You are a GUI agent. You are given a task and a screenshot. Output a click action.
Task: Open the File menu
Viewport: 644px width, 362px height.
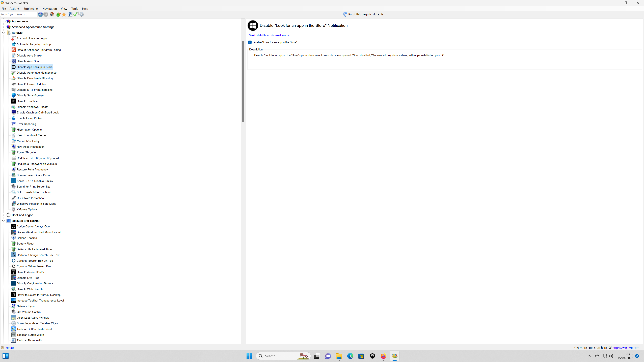[x=4, y=9]
